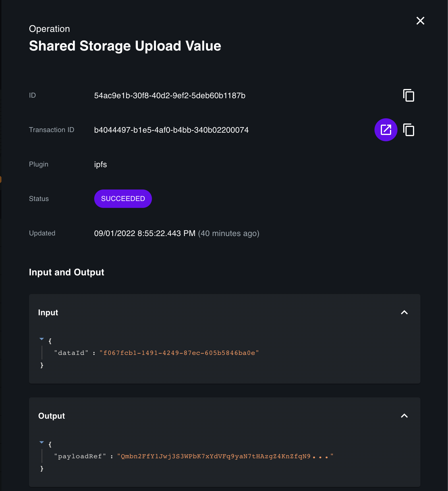Click the Output panel header bar

tap(224, 415)
